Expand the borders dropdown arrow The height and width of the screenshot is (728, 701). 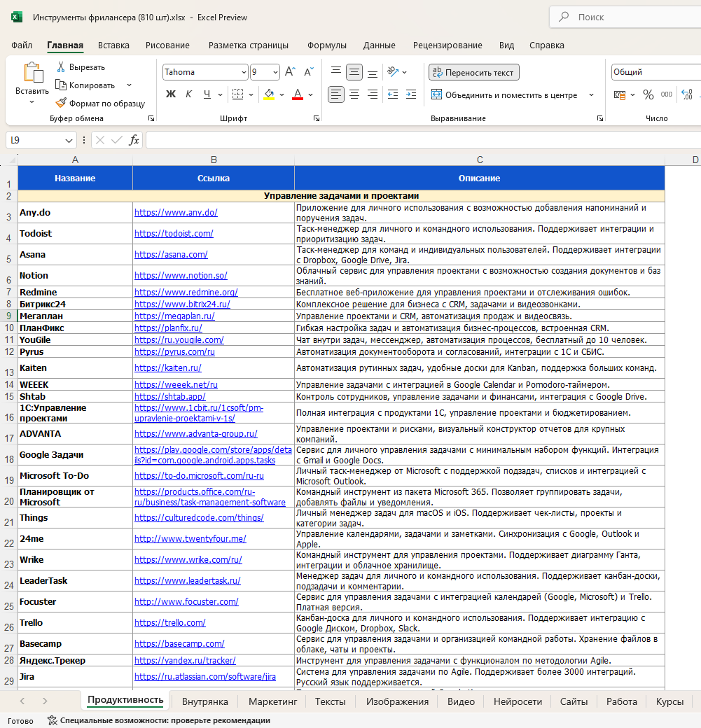tap(251, 94)
